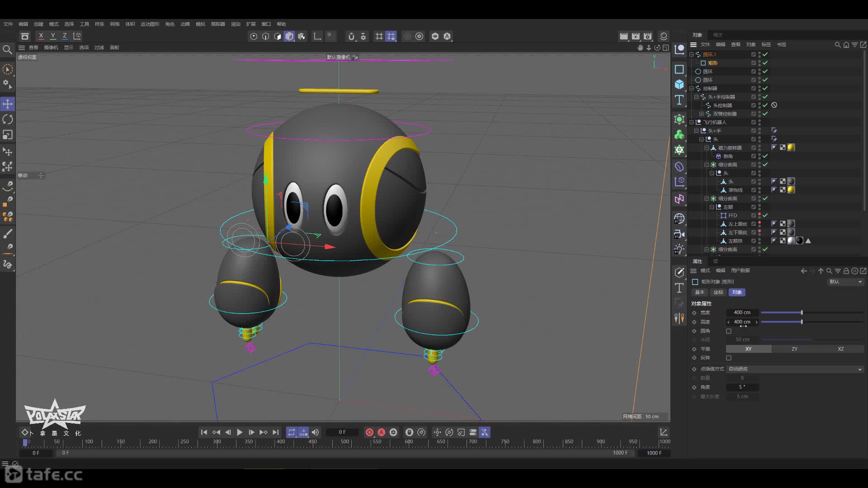868x488 pixels.
Task: Click the back arrow in Attributes panel
Action: click(804, 271)
